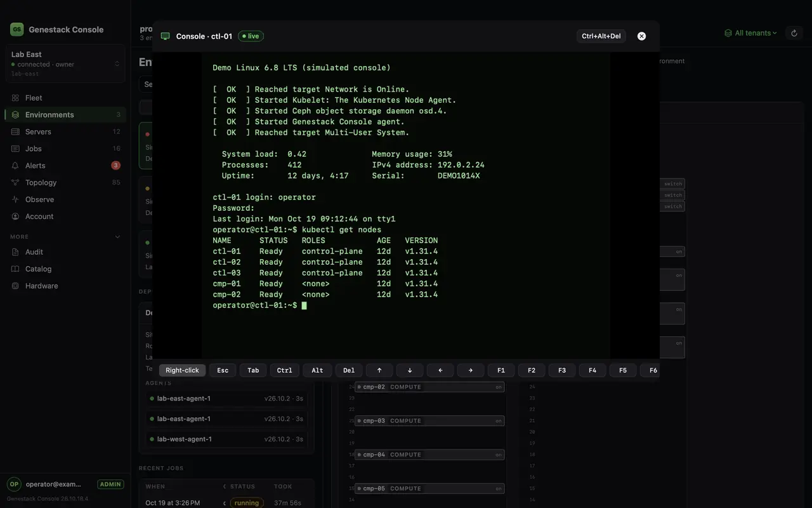This screenshot has height=508, width=812.
Task: Click the Catalog book icon
Action: click(15, 269)
